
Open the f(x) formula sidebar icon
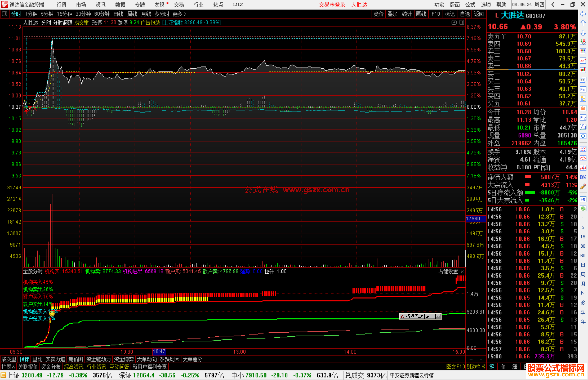tap(583, 127)
